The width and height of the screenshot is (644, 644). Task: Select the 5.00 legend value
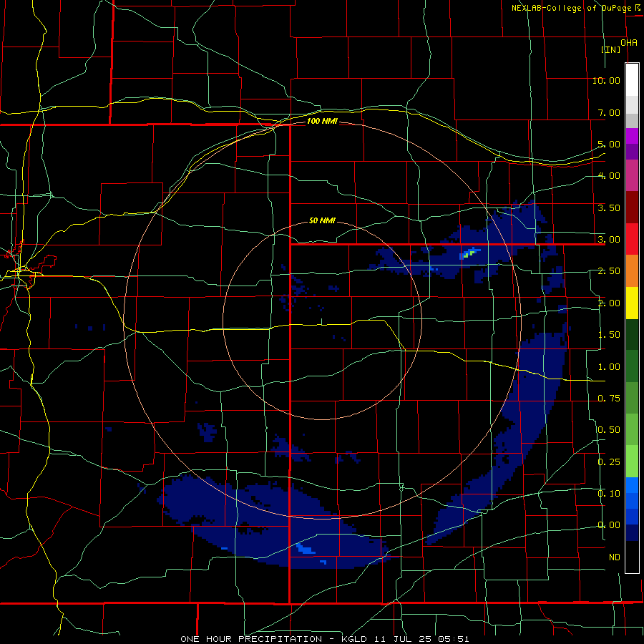(x=609, y=144)
